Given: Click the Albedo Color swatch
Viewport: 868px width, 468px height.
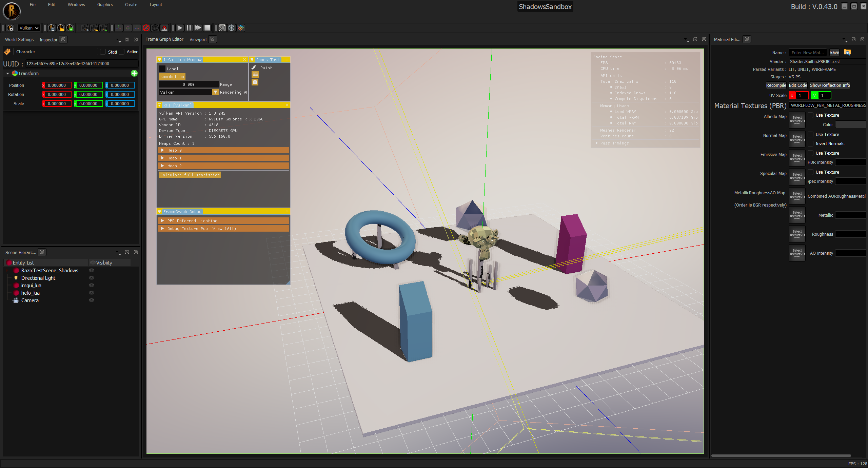Looking at the screenshot, I should pyautogui.click(x=850, y=125).
